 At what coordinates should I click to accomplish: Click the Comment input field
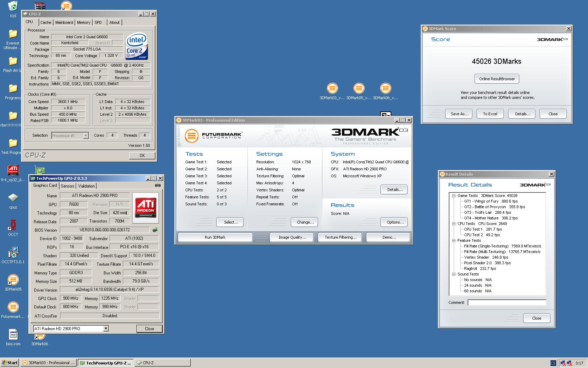(507, 302)
